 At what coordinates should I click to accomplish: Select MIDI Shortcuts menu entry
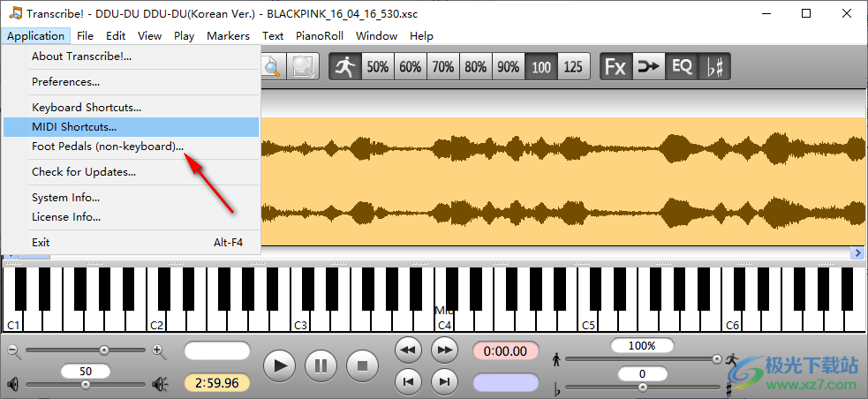click(132, 127)
